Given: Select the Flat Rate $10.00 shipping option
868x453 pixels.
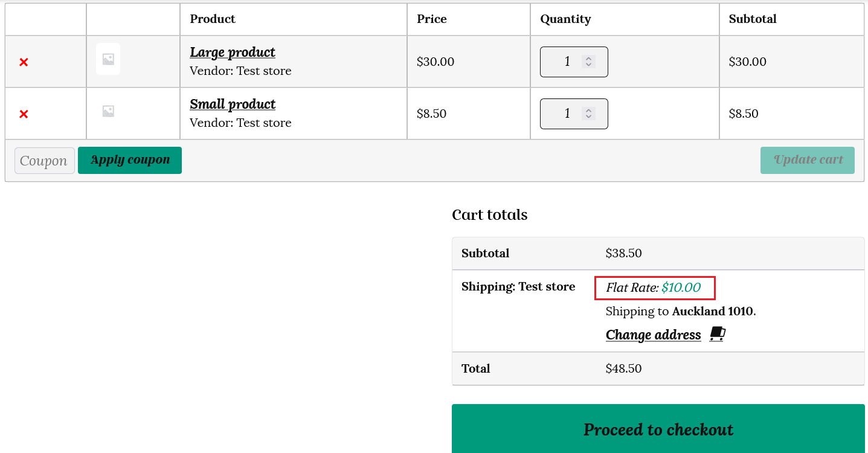Looking at the screenshot, I should 654,288.
